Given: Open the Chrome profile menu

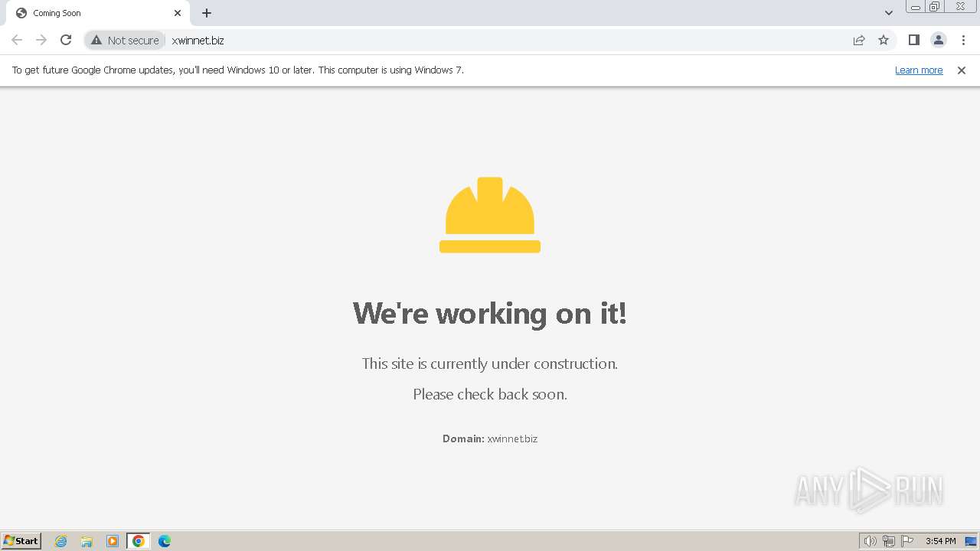Looking at the screenshot, I should [938, 40].
